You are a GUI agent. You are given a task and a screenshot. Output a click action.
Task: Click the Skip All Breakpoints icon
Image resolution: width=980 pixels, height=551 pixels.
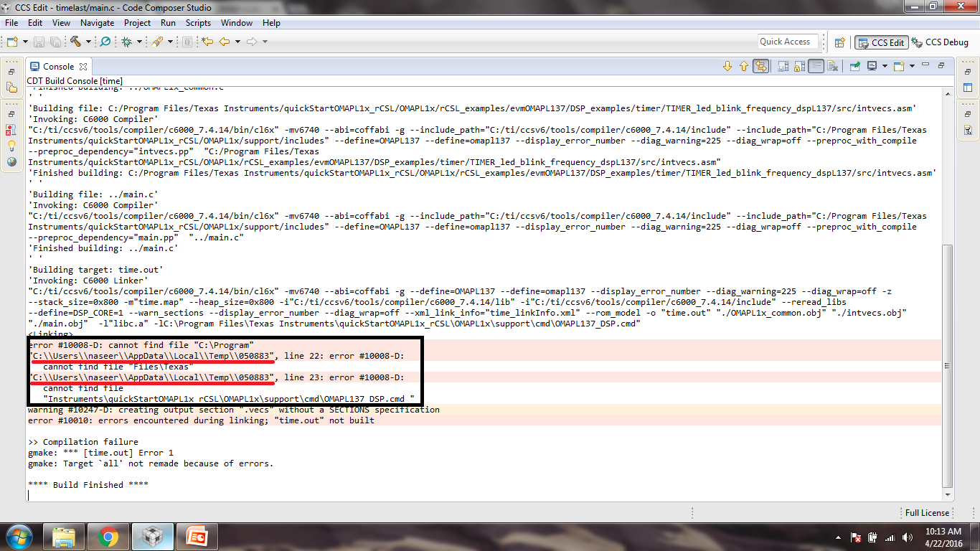coord(105,42)
